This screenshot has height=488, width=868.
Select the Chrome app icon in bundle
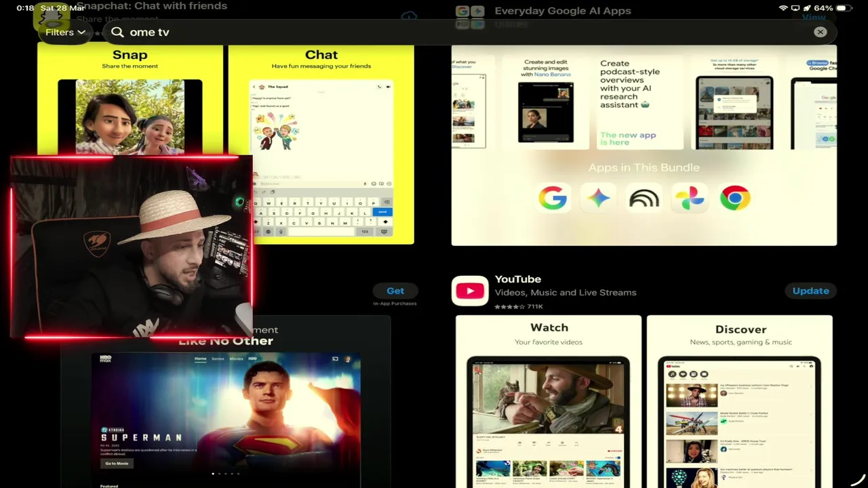(735, 199)
